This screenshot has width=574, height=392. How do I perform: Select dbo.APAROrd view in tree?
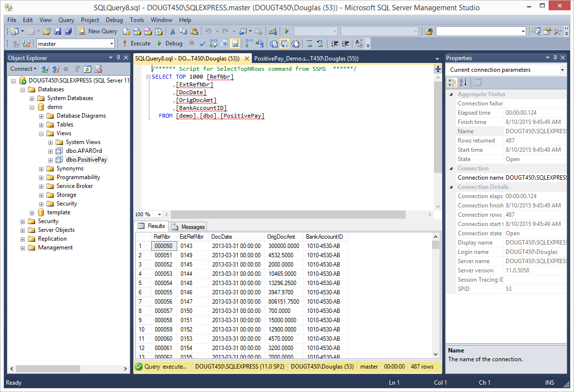pos(83,151)
